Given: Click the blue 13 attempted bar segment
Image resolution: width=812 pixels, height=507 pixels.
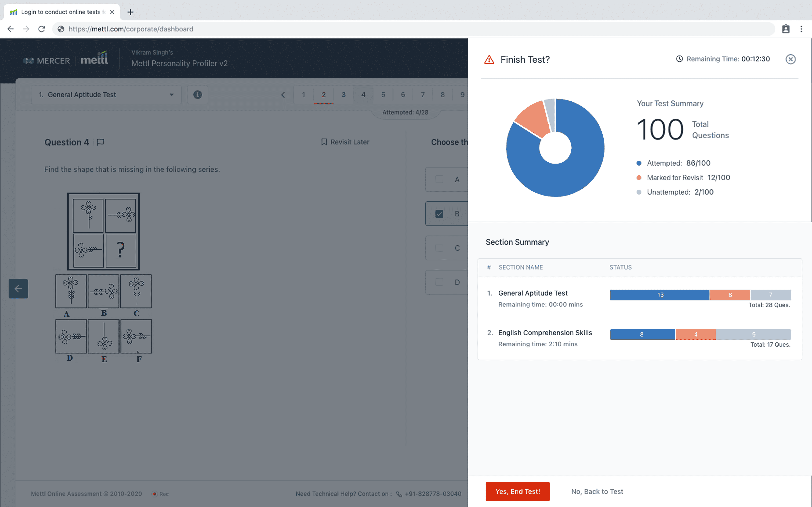Looking at the screenshot, I should tap(659, 295).
